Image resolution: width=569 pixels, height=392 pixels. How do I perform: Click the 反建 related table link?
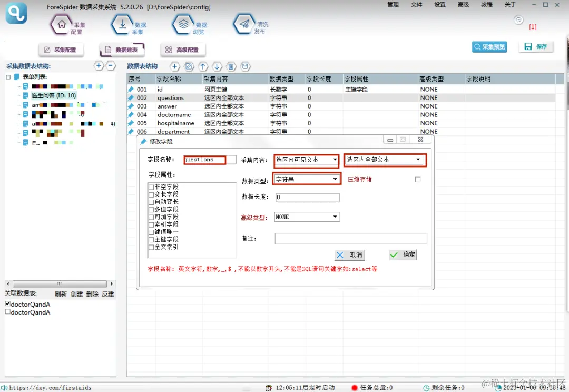click(108, 294)
